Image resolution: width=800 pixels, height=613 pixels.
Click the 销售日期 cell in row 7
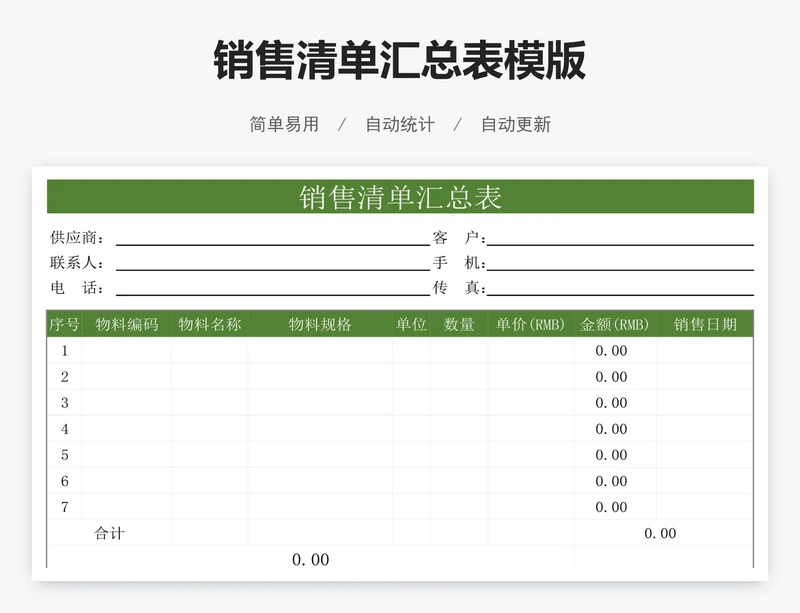(705, 507)
